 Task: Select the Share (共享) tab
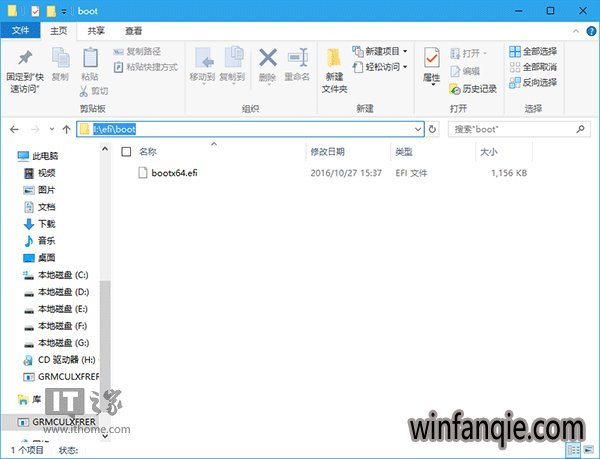(x=96, y=31)
